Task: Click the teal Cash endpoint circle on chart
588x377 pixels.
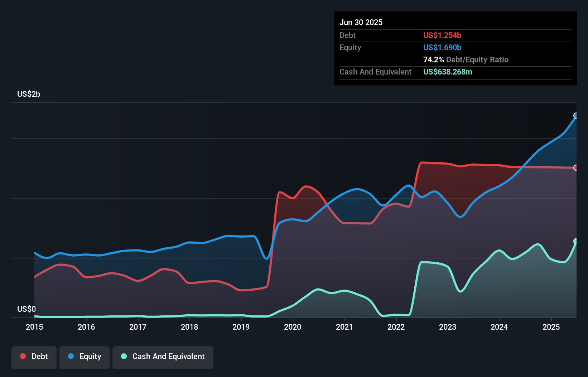Action: (576, 241)
